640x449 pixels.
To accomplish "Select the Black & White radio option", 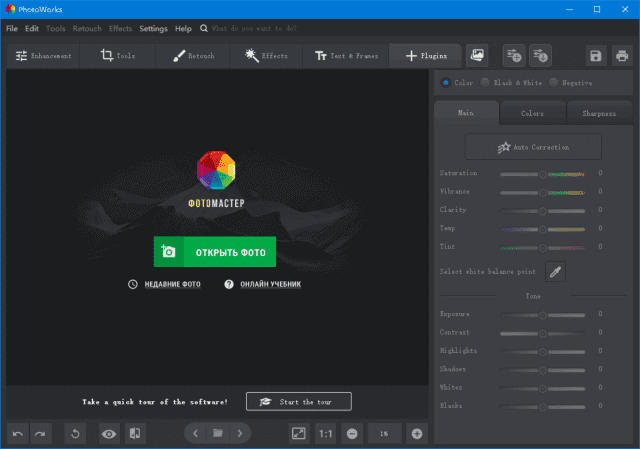I will tap(486, 83).
